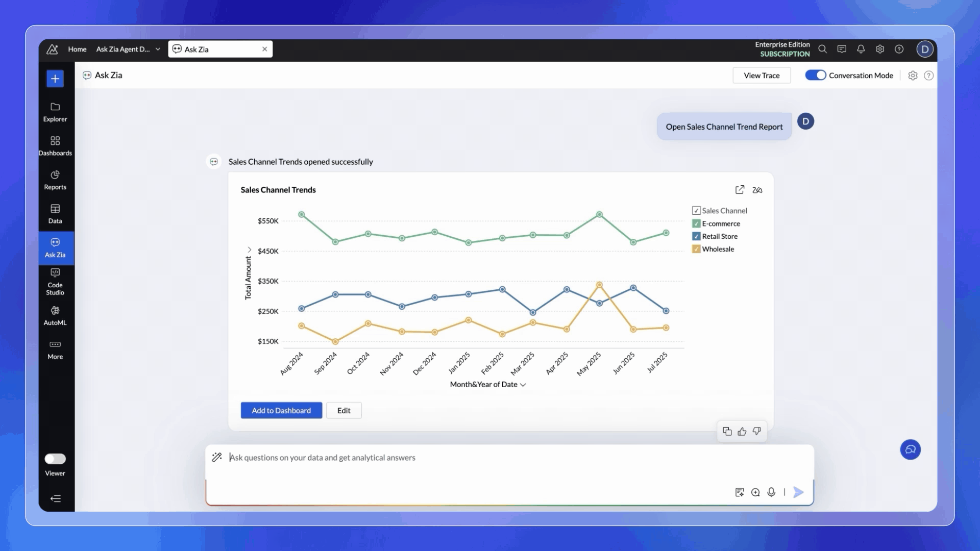Viewport: 980px width, 551px height.
Task: Go to the Home tab
Action: 77,49
